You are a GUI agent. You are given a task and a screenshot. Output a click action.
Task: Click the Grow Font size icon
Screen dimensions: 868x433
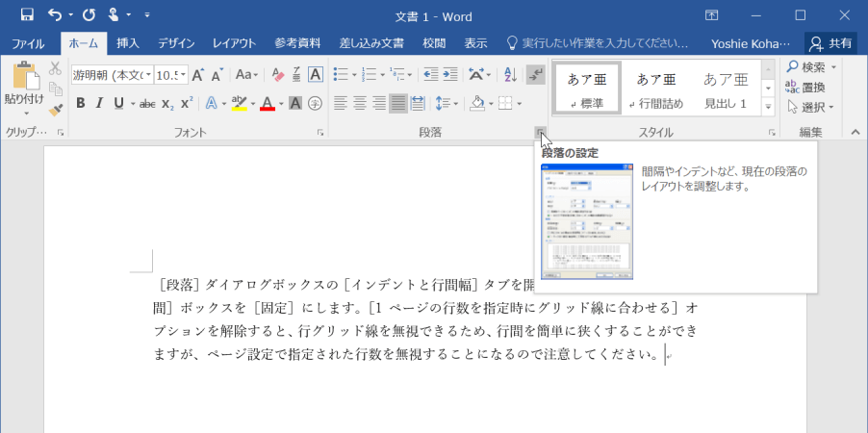(x=197, y=74)
